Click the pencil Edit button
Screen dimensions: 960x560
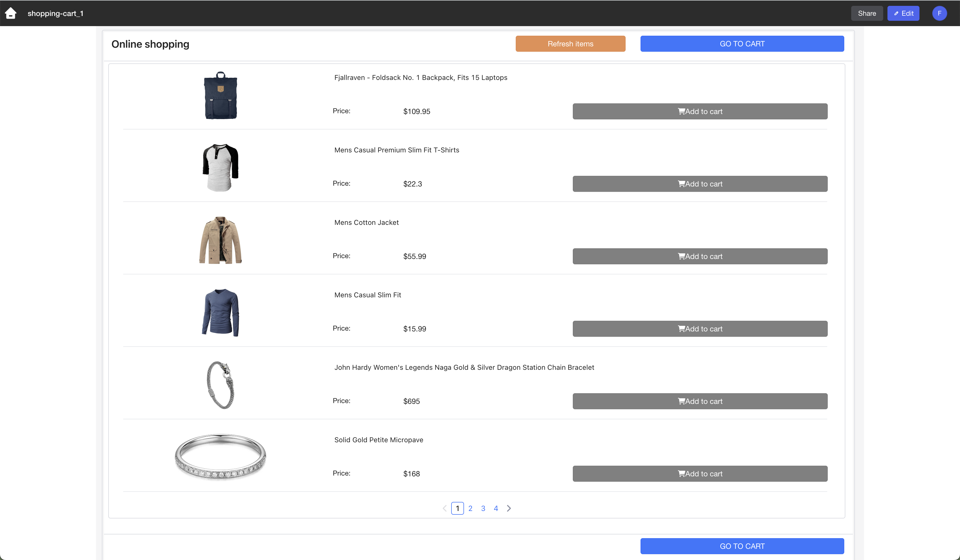903,13
